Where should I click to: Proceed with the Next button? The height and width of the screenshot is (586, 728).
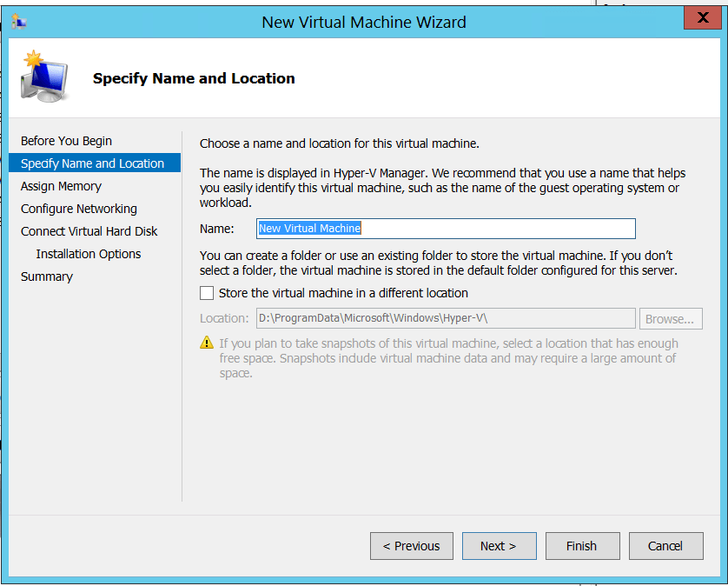500,546
